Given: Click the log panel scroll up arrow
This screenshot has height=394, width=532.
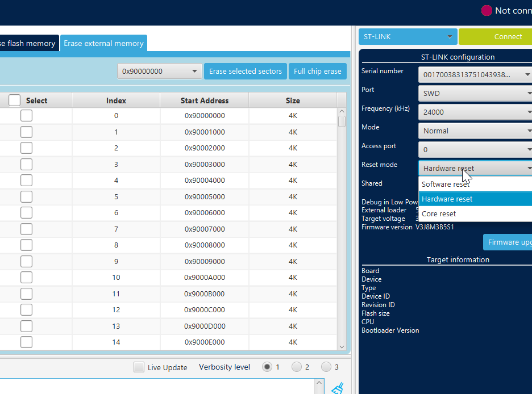Looking at the screenshot, I should tap(319, 383).
